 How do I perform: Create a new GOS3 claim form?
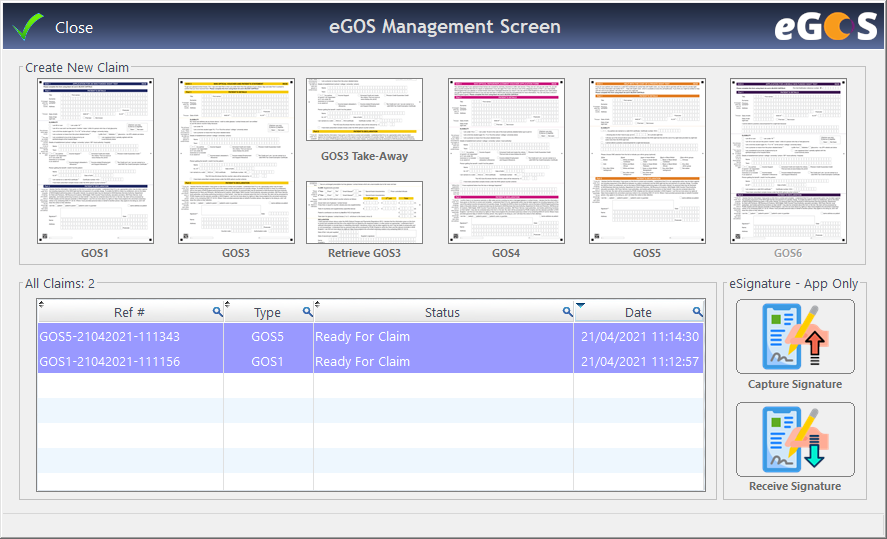[236, 161]
